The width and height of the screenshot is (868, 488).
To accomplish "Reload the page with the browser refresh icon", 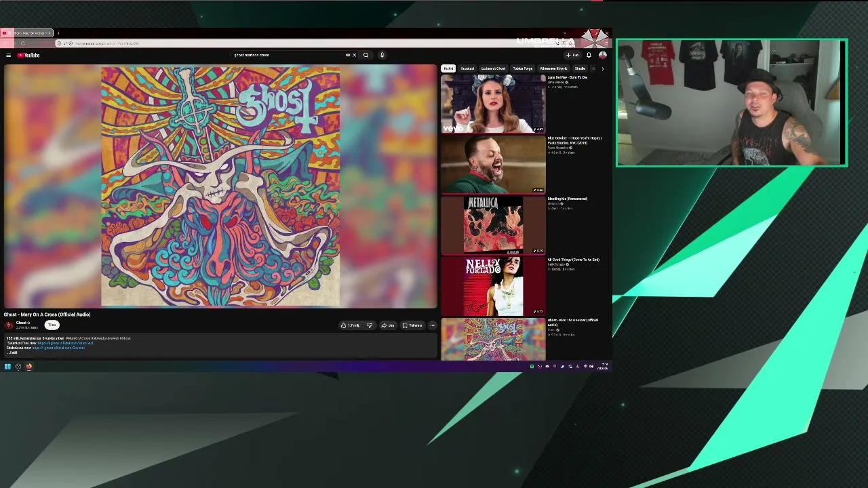I will 22,43.
